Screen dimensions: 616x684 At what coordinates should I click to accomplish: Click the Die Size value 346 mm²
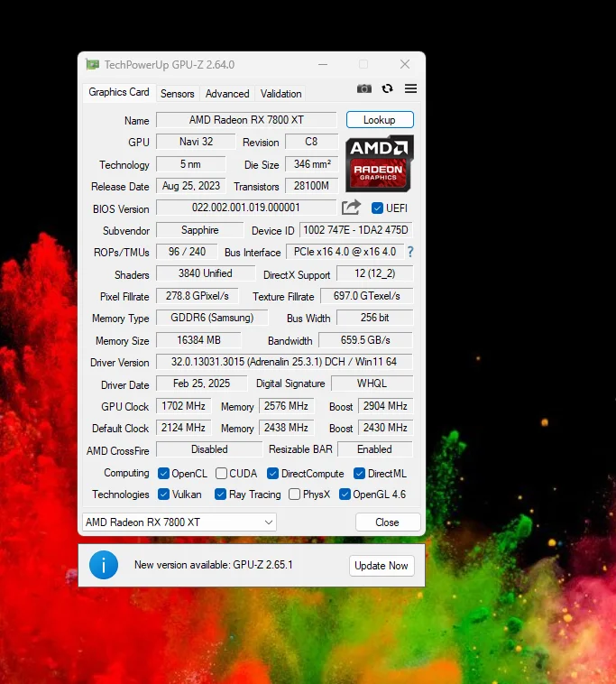(x=312, y=164)
